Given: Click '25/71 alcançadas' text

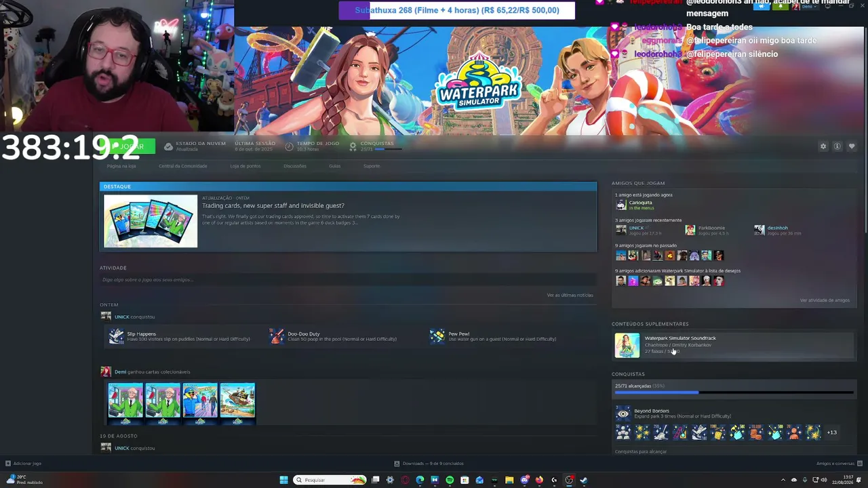Looking at the screenshot, I should [x=633, y=386].
